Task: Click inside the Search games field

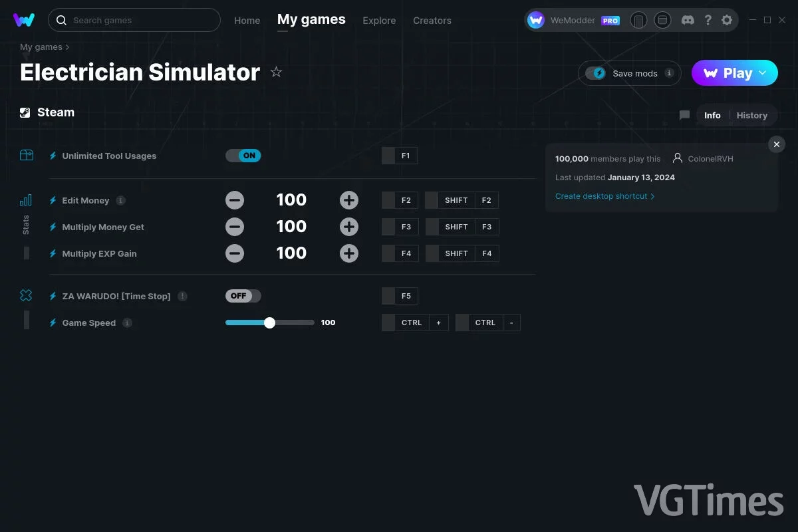Action: tap(134, 20)
